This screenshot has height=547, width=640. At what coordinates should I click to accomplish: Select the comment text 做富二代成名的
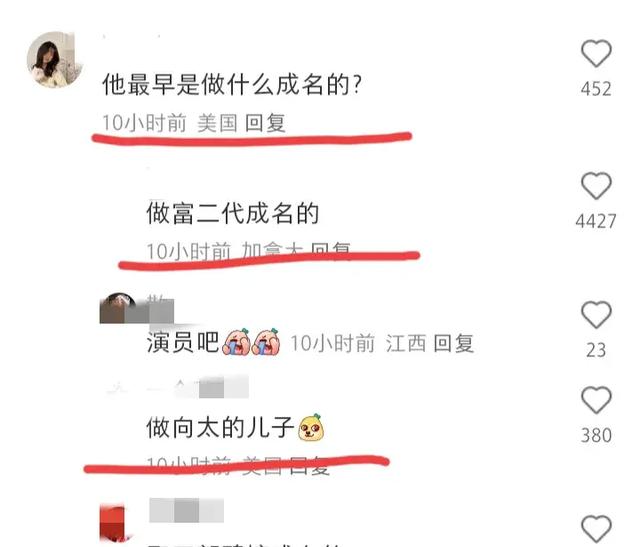pos(233,213)
